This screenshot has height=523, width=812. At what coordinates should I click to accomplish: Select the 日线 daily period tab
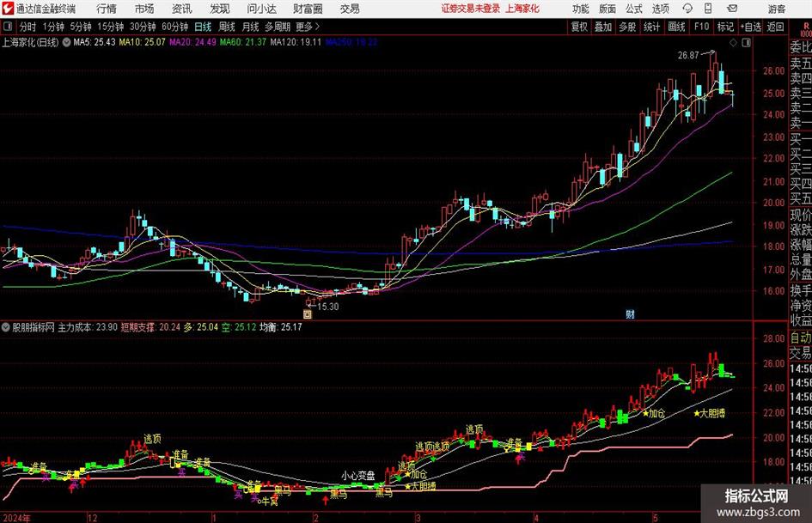[x=203, y=27]
